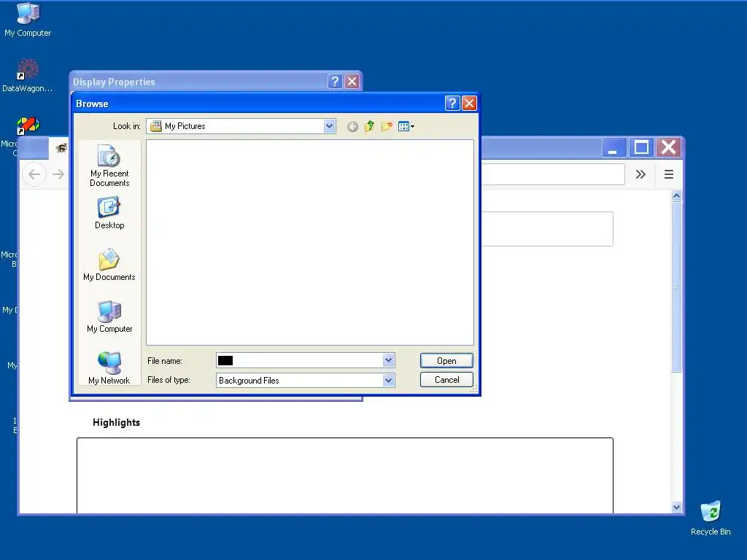Click Display Properties help question mark
This screenshot has width=747, height=560.
click(335, 82)
